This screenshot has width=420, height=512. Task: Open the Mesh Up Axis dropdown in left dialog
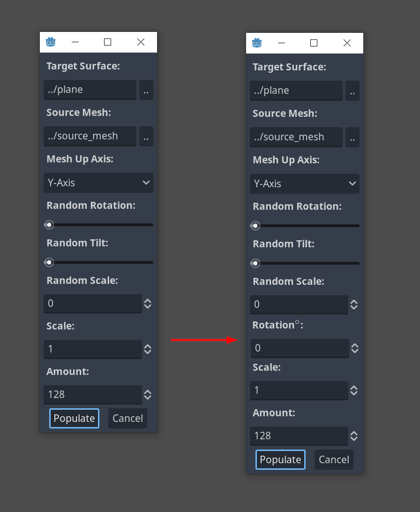(98, 183)
